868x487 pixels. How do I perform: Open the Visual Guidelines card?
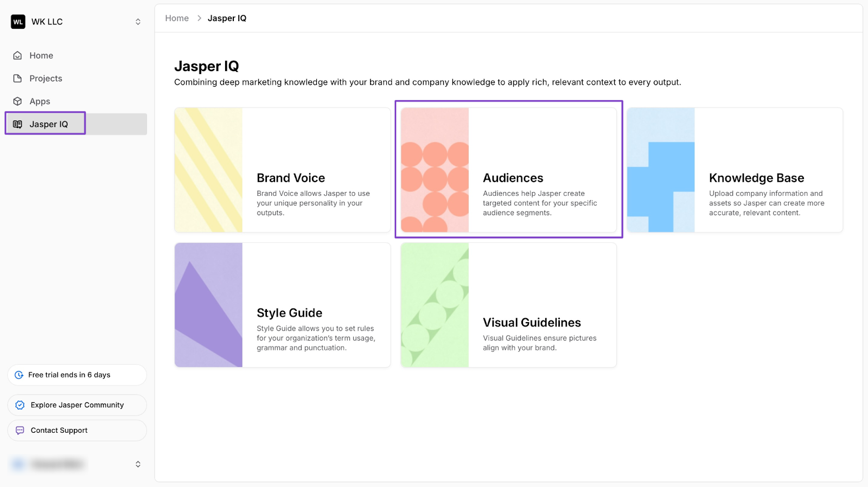click(508, 305)
